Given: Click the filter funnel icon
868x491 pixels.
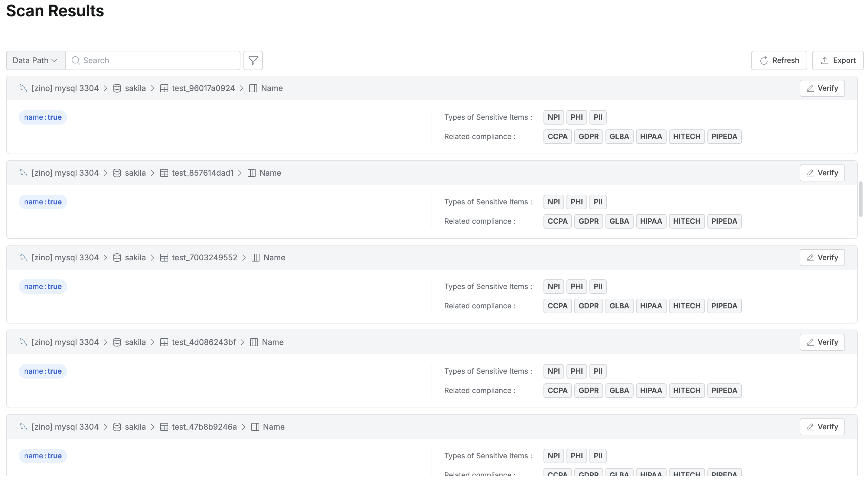Looking at the screenshot, I should (253, 60).
